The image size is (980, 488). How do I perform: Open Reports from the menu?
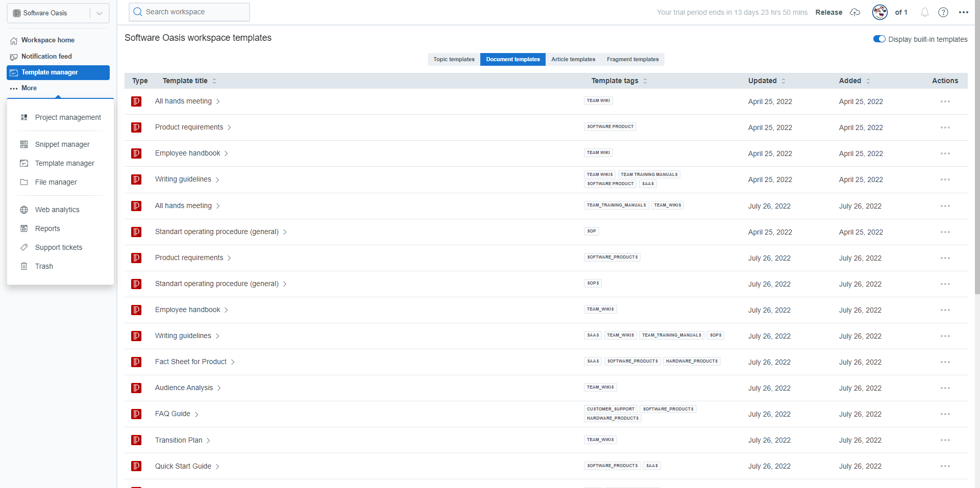pyautogui.click(x=47, y=228)
